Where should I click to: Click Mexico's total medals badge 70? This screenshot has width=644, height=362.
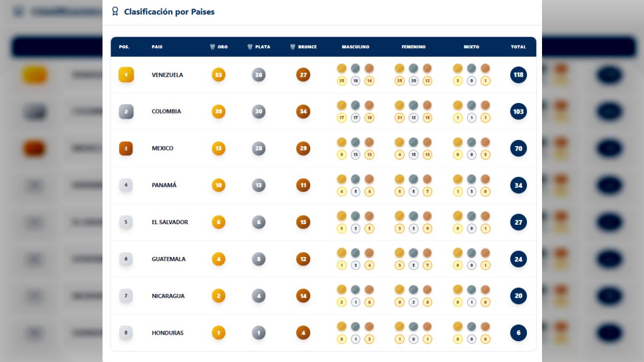(x=518, y=149)
